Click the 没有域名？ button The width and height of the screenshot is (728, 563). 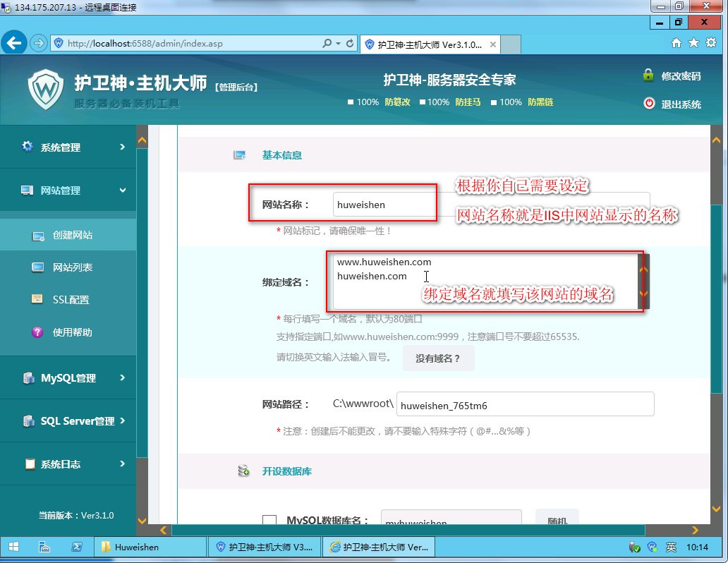438,358
